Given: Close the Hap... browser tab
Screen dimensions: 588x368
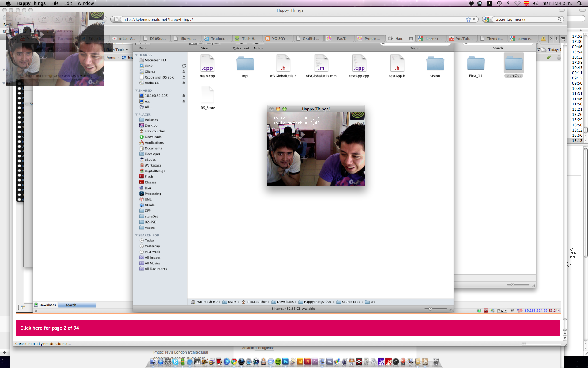Looking at the screenshot, I should click(411, 39).
